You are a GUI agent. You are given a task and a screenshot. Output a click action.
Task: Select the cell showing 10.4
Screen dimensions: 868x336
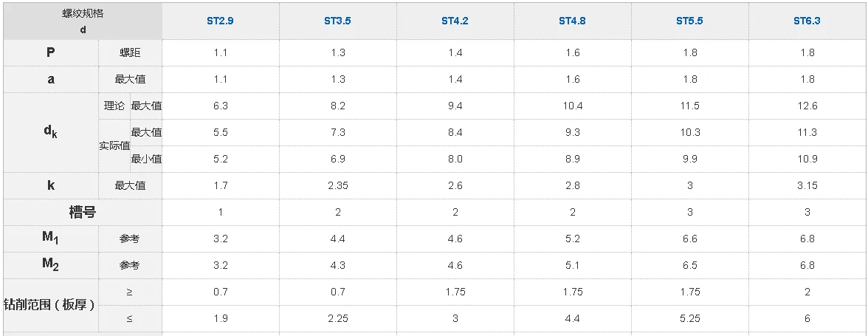point(572,106)
